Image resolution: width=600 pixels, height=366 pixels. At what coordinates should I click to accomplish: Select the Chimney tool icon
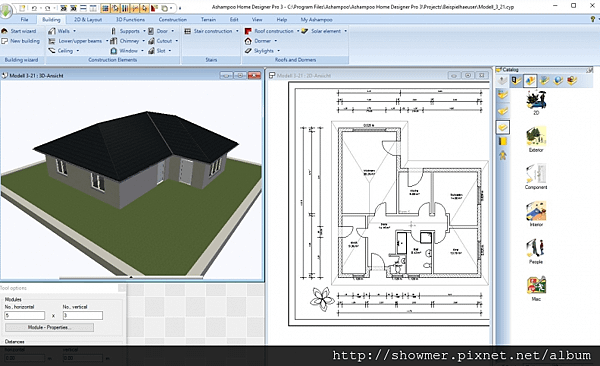tap(114, 41)
